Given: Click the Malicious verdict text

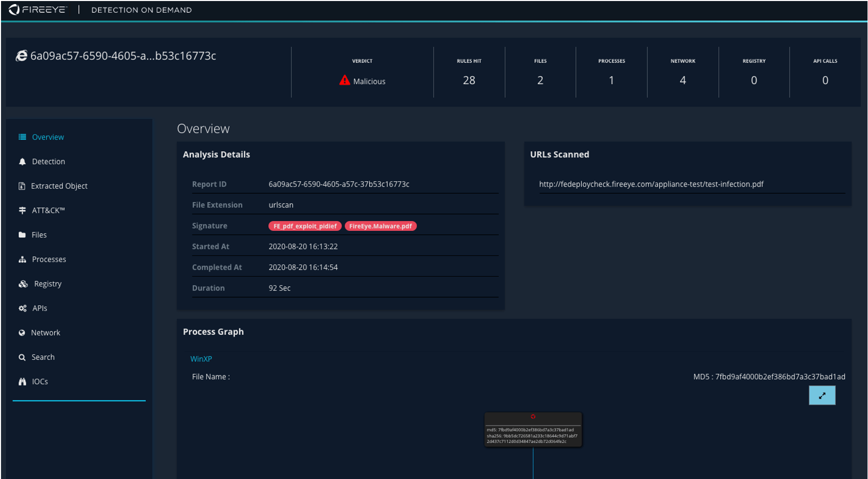Looking at the screenshot, I should pos(369,82).
